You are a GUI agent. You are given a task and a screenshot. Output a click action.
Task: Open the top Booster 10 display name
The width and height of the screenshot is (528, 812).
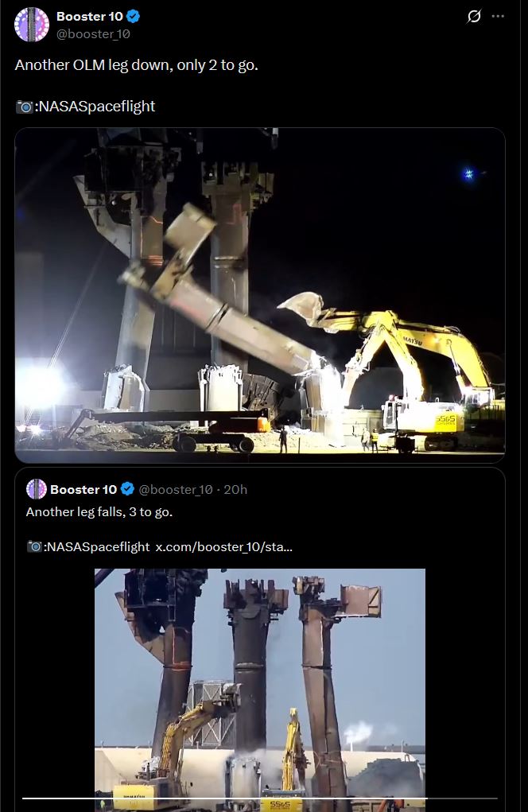[90, 17]
